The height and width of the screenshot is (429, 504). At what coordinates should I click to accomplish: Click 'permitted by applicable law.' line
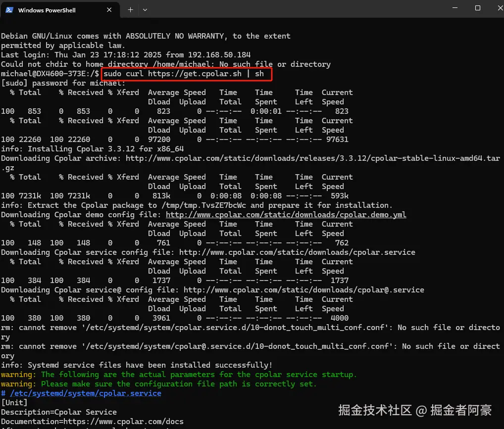click(63, 46)
